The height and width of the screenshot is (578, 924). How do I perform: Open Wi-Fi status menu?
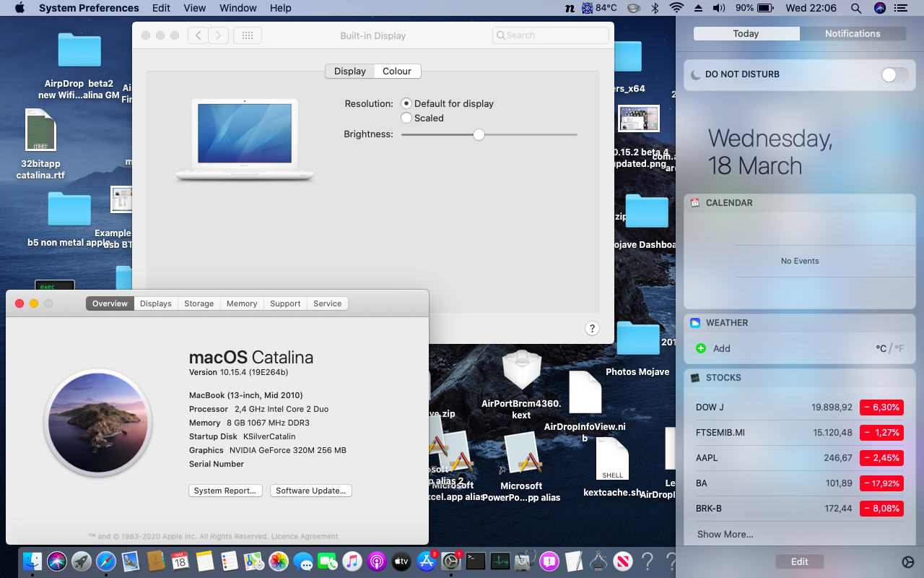(676, 8)
